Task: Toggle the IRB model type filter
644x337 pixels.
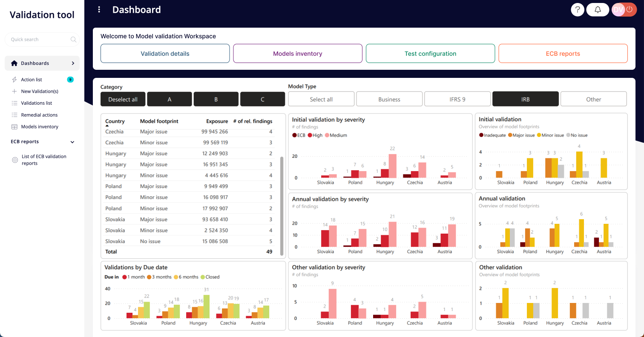Action: (525, 99)
